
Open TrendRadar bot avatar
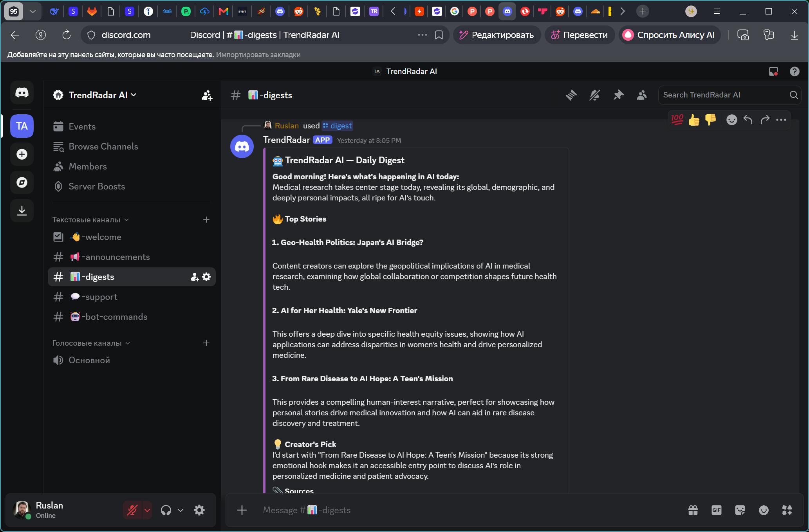coord(242,146)
